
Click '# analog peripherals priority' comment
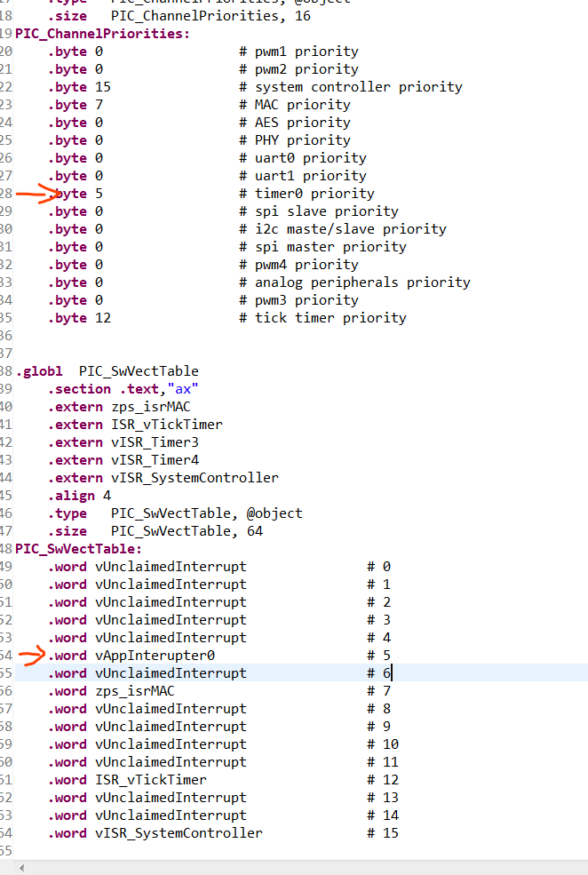pos(354,282)
